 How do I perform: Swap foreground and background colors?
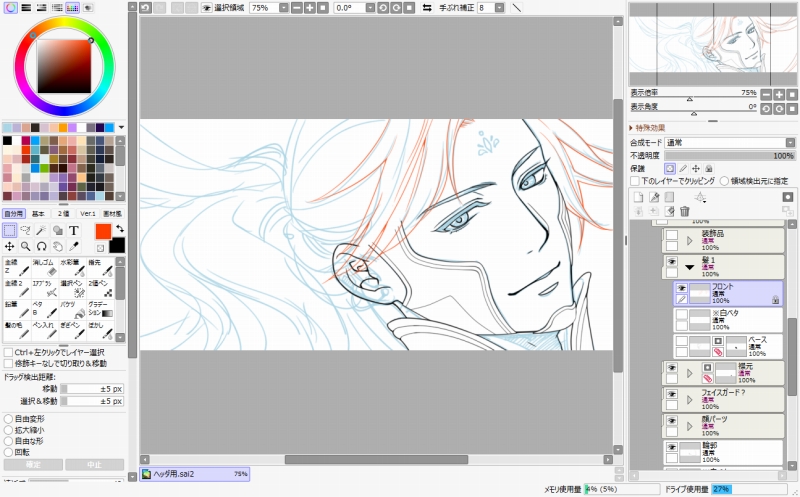[x=119, y=229]
